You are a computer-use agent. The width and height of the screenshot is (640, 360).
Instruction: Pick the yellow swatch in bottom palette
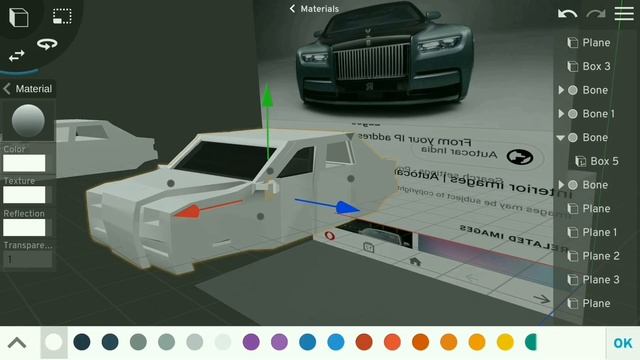(505, 342)
